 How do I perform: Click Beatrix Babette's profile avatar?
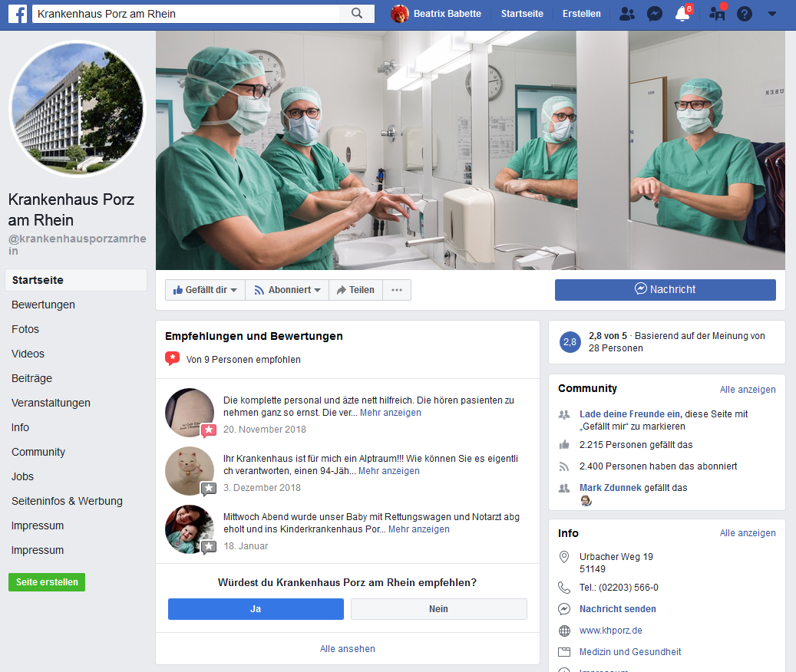pyautogui.click(x=399, y=14)
